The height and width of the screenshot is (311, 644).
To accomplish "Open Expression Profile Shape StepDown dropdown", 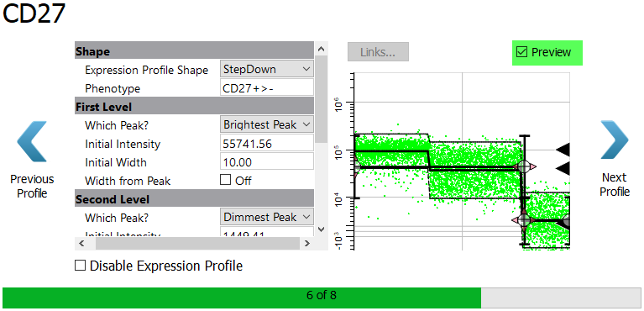I will [266, 69].
